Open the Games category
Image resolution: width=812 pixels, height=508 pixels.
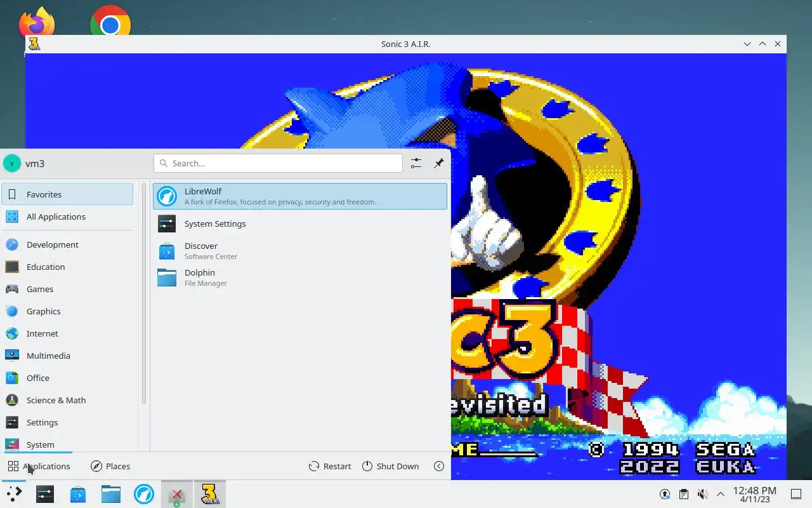pyautogui.click(x=67, y=289)
